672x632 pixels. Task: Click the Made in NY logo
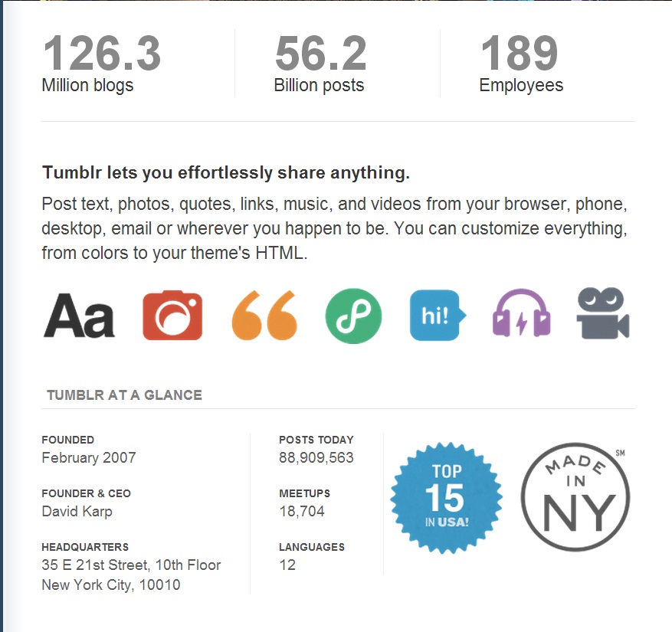tap(575, 497)
